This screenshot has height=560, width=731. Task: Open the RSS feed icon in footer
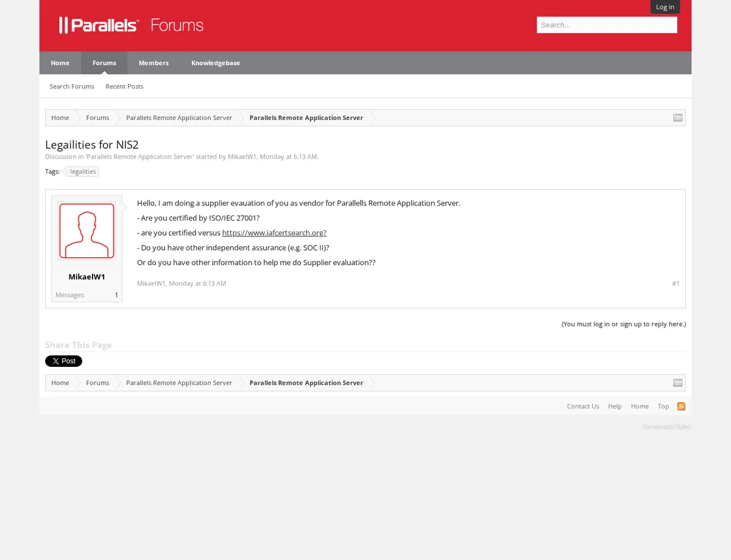tap(681, 406)
